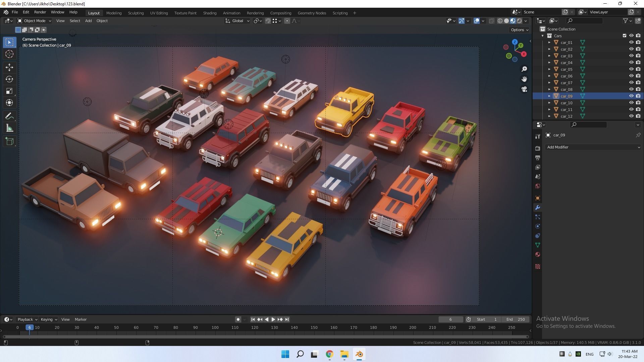Open the Material properties tab
The width and height of the screenshot is (644, 362).
(538, 254)
